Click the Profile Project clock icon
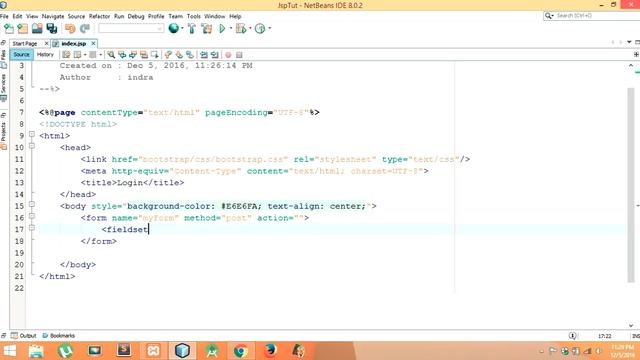This screenshot has height=360, width=640. (260, 29)
